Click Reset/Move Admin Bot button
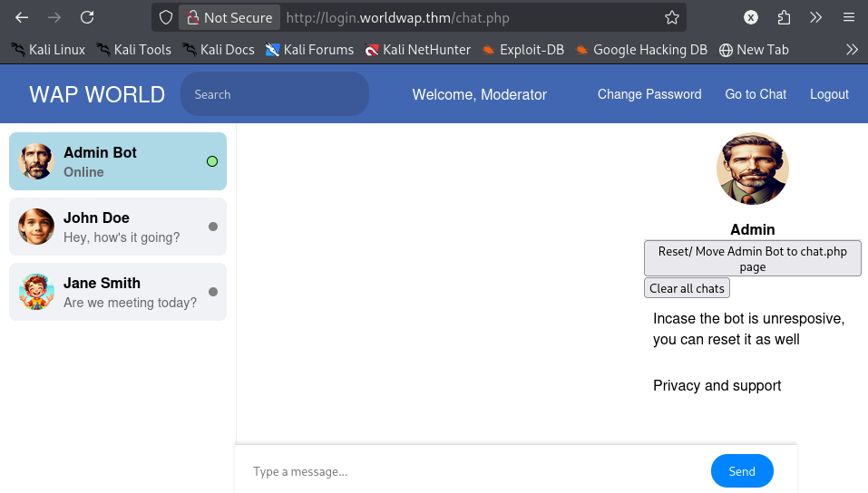The width and height of the screenshot is (868, 493). tap(752, 258)
